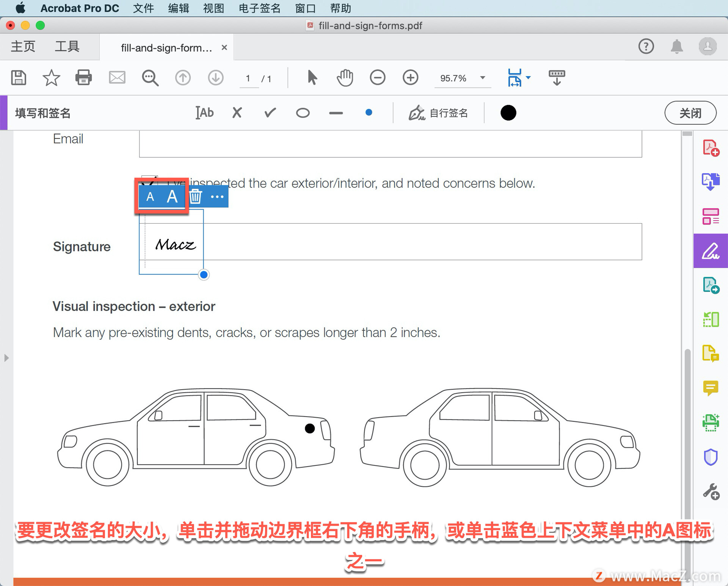
Task: Open the find text magnifier tool
Action: pos(150,78)
